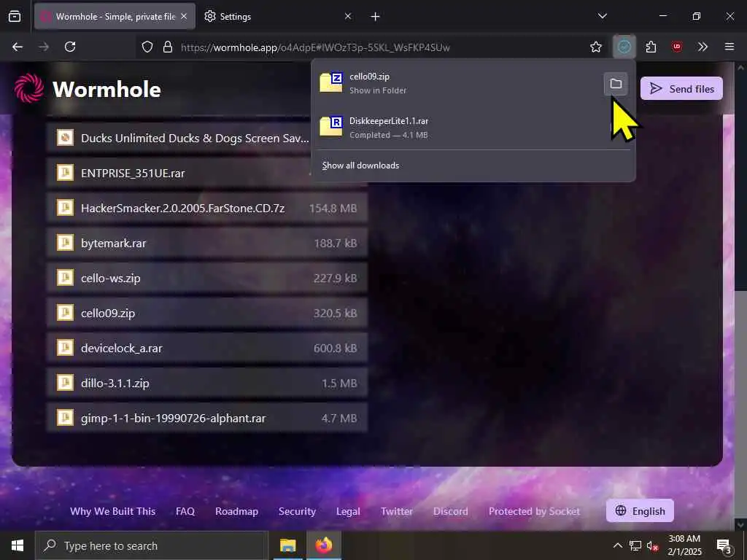Show site information padlock
This screenshot has height=560, width=747.
(168, 47)
